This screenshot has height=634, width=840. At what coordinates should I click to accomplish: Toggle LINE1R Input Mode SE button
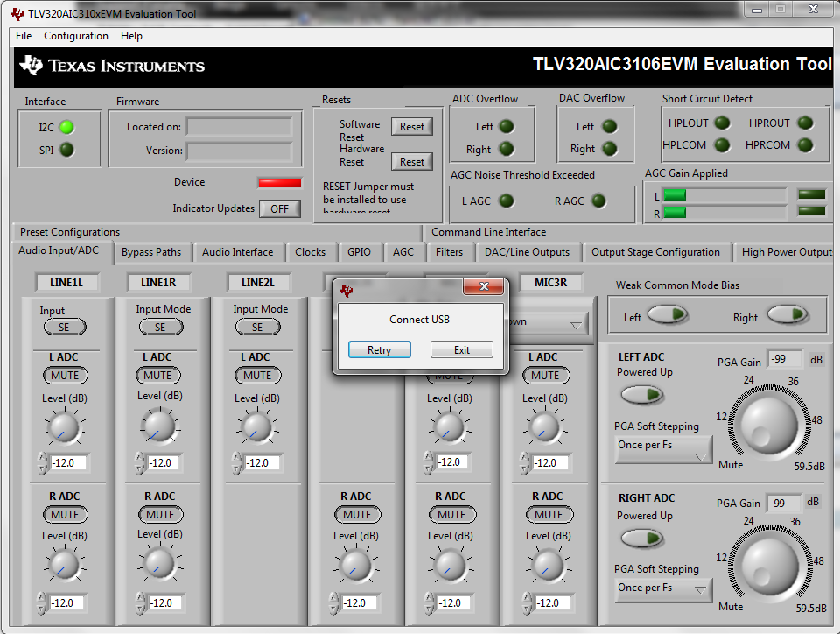[161, 327]
